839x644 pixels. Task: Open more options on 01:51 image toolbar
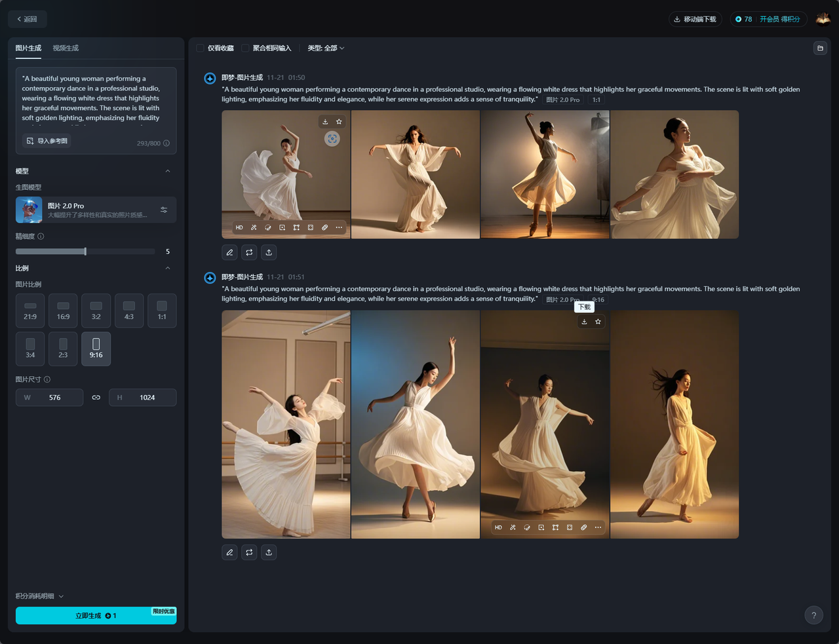598,527
